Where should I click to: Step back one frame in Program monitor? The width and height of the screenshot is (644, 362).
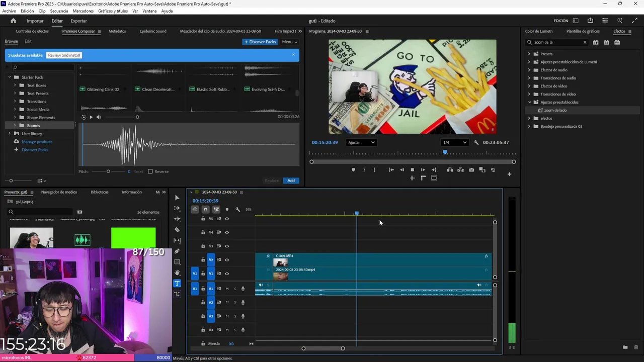click(x=401, y=170)
